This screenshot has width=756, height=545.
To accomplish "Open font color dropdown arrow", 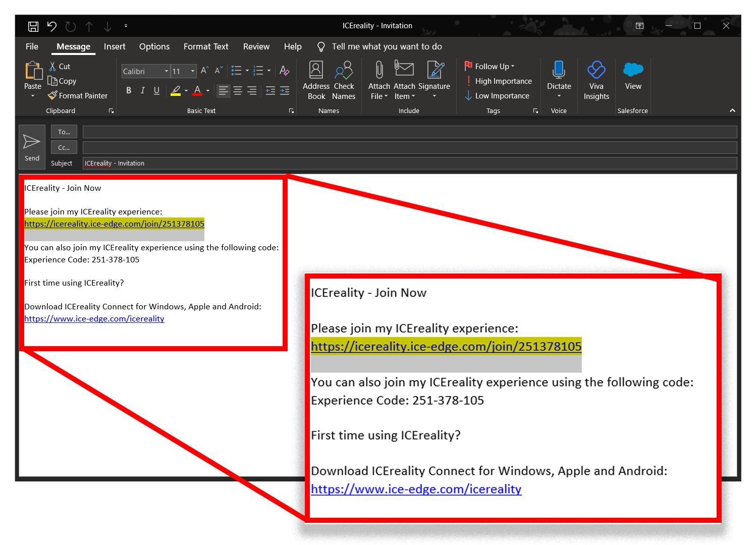I will 208,91.
